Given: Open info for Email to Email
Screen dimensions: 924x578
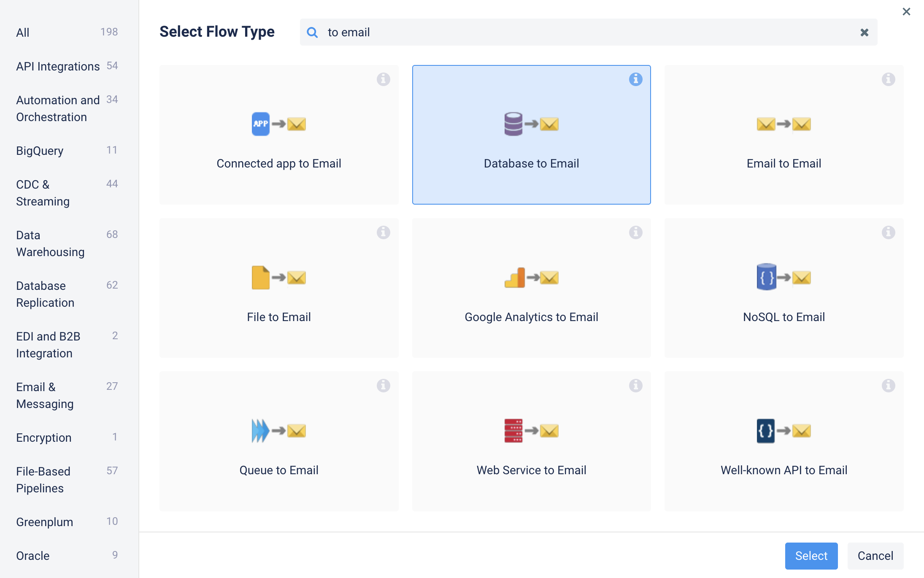Looking at the screenshot, I should (888, 79).
